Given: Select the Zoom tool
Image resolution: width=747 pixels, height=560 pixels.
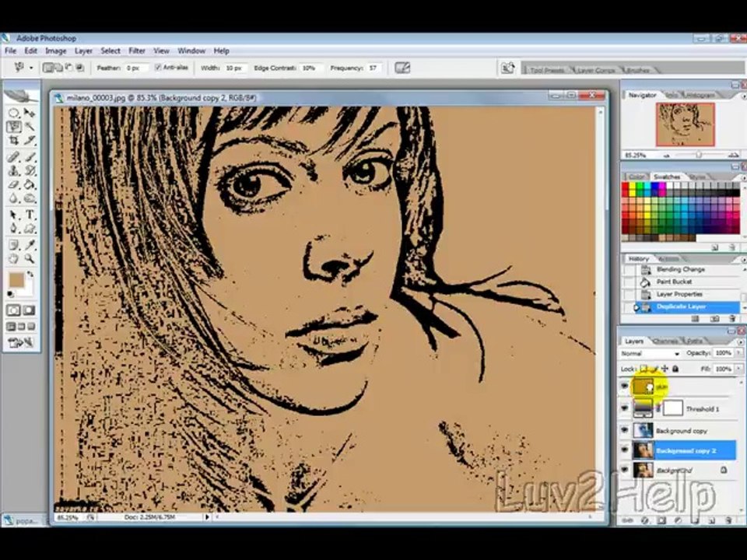Looking at the screenshot, I should 30,259.
